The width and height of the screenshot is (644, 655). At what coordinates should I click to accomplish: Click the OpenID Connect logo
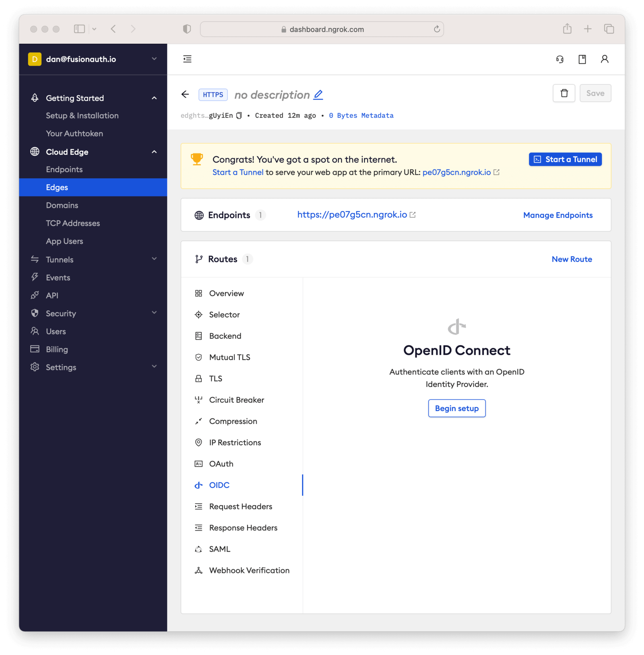point(457,327)
